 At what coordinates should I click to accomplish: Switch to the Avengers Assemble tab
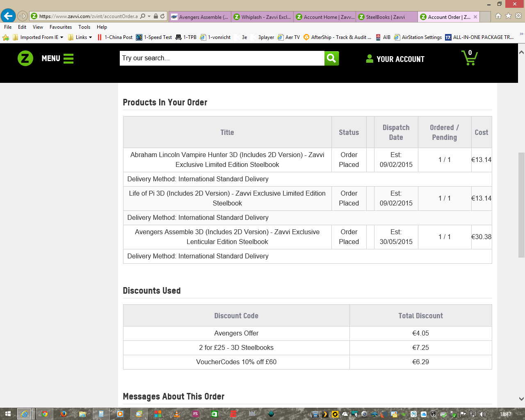pos(200,17)
